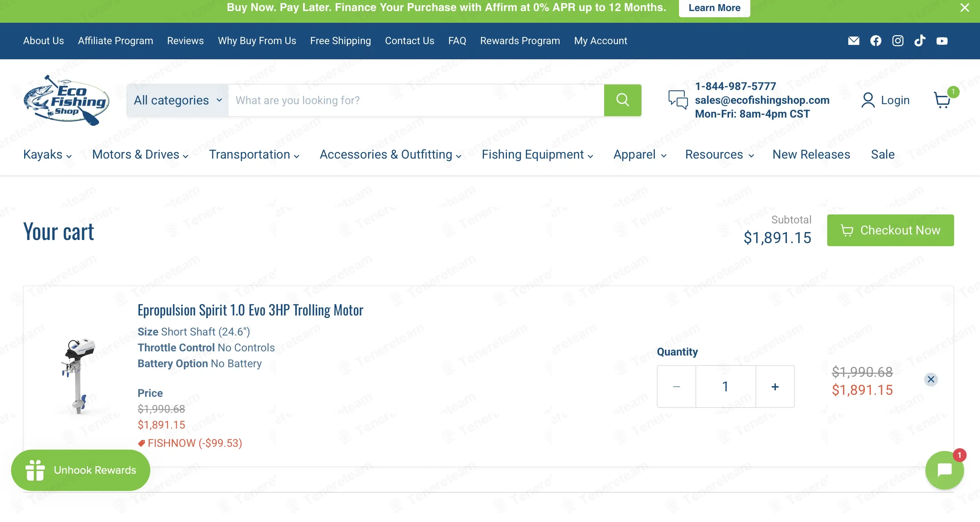Open Why Buy From Us
The width and height of the screenshot is (980, 522).
pyautogui.click(x=257, y=41)
